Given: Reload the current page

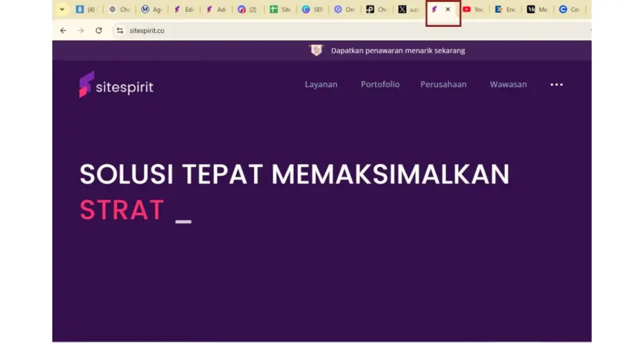Looking at the screenshot, I should 99,30.
